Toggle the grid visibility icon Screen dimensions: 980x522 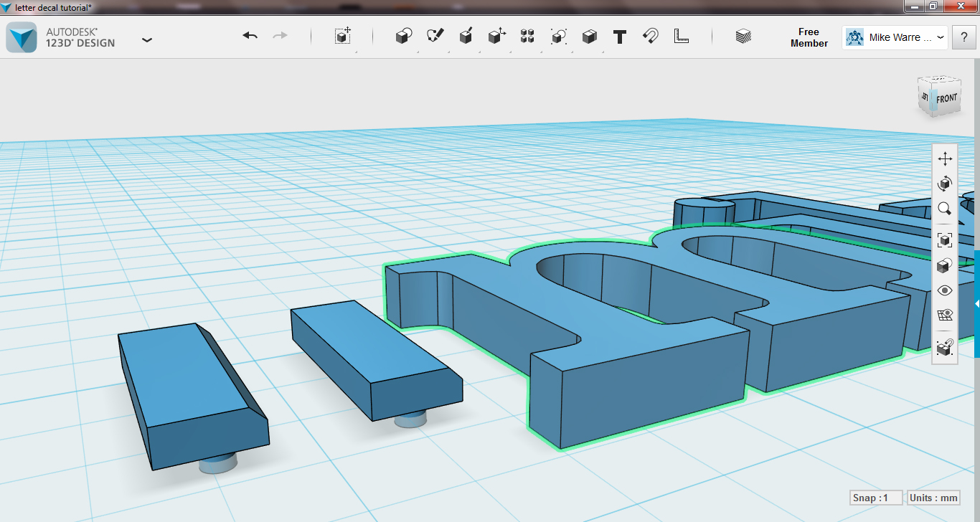pyautogui.click(x=945, y=315)
